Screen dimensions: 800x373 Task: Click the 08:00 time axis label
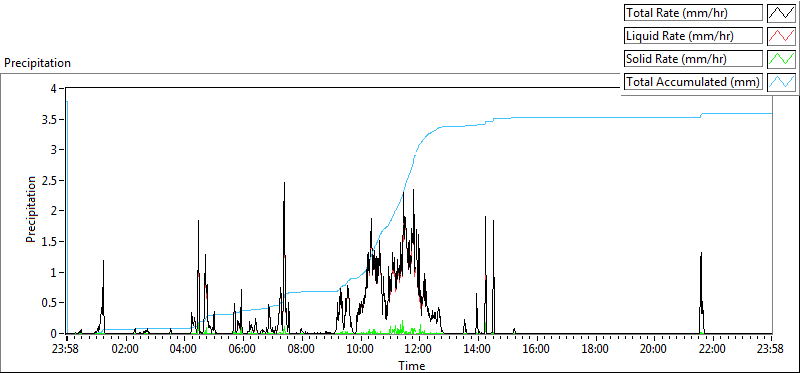[x=302, y=350]
